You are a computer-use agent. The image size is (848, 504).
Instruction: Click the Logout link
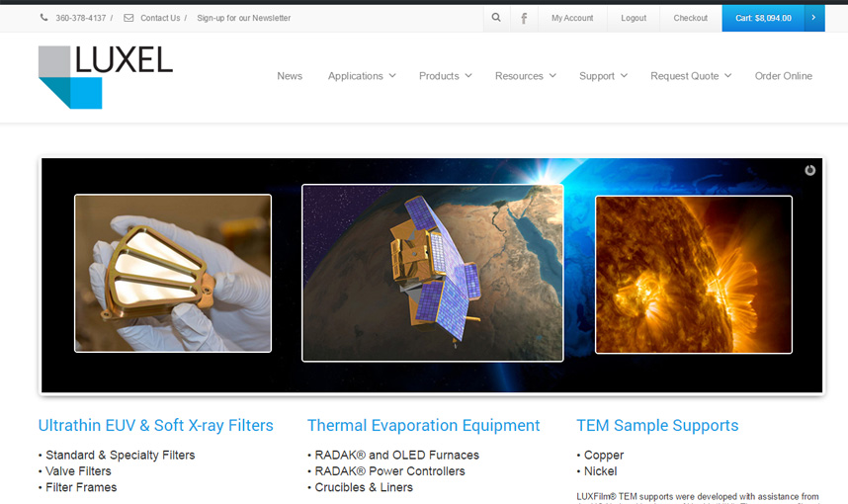pyautogui.click(x=634, y=18)
